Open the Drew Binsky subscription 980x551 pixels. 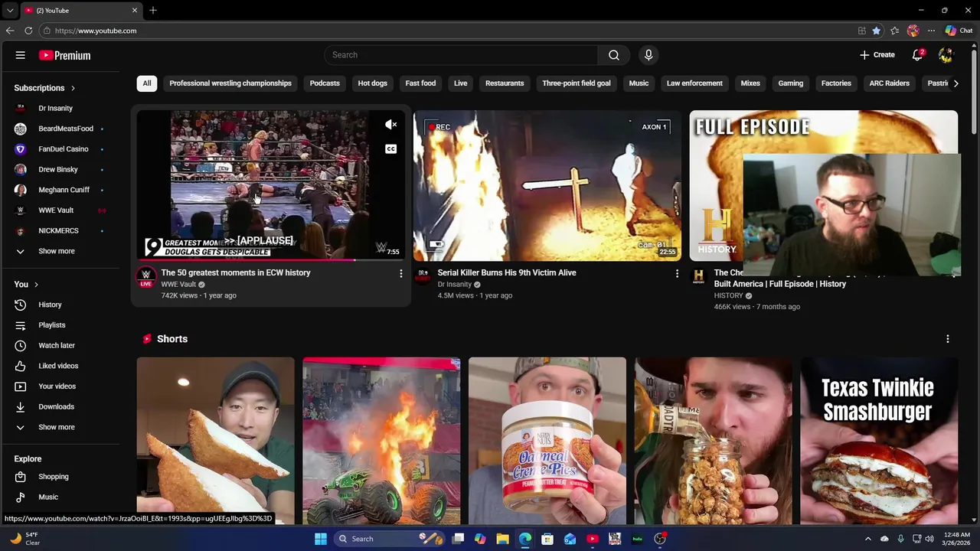point(60,170)
